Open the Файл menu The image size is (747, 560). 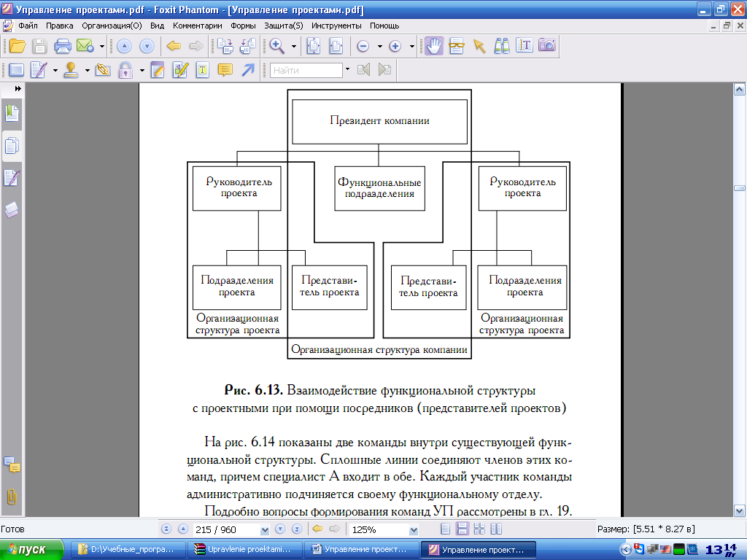click(x=28, y=26)
